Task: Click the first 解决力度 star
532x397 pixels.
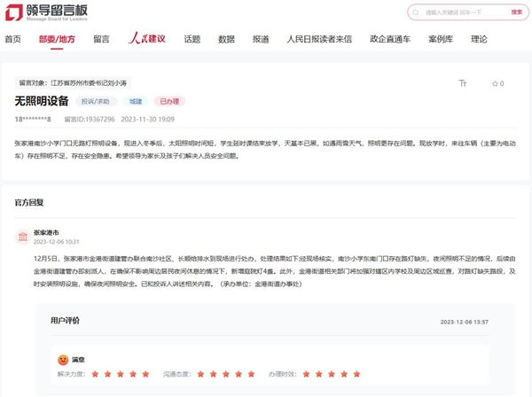Action: pos(95,374)
